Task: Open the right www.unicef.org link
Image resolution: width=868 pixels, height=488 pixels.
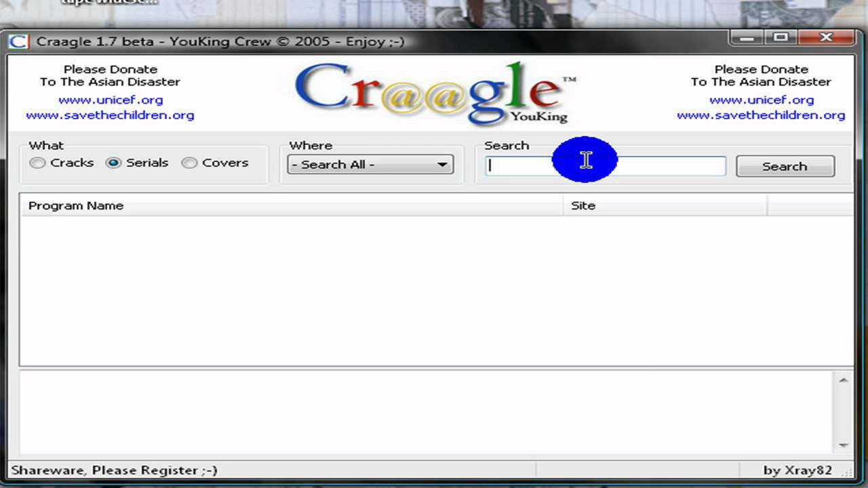Action: pyautogui.click(x=762, y=100)
